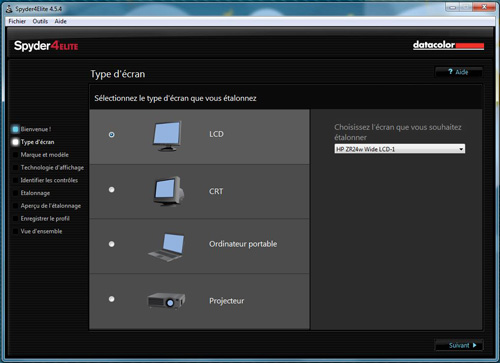Click the Spyder4Elite logo

pos(46,46)
